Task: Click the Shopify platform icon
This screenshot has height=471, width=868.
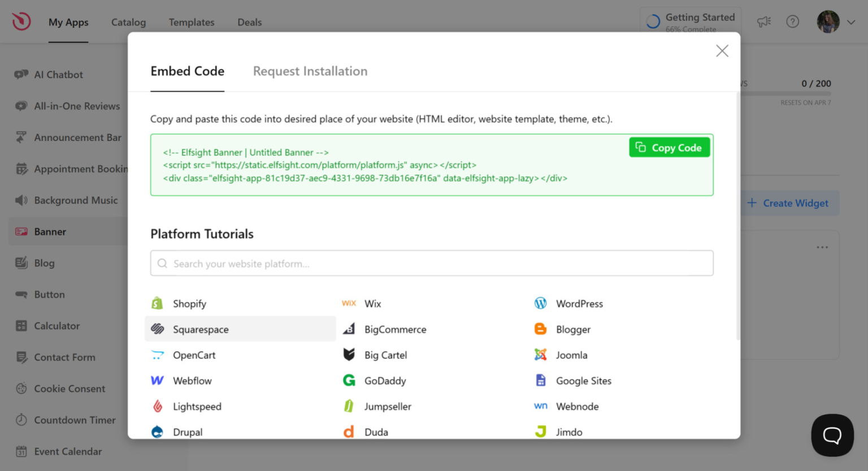Action: (157, 304)
